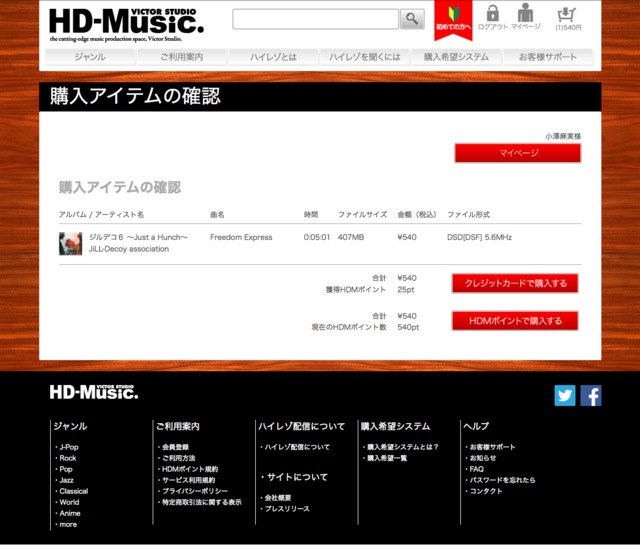
Task: Open the ジャンル navigation menu
Action: pyautogui.click(x=90, y=57)
